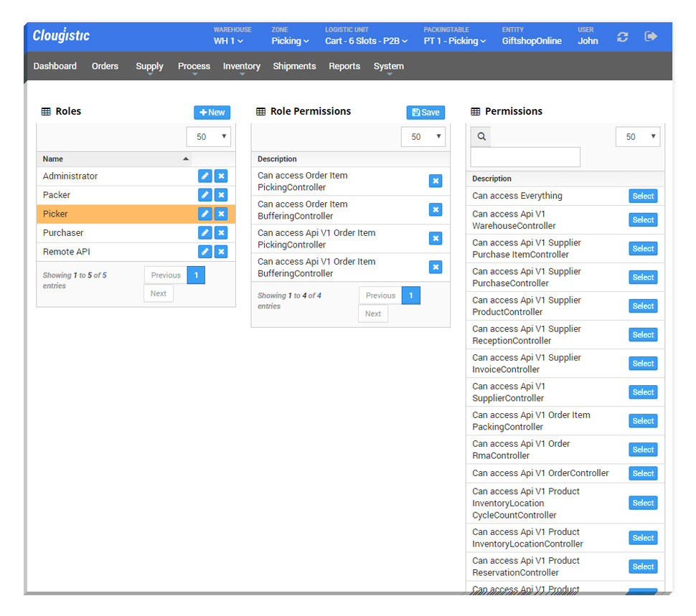
Task: Click Next in Role Permissions pagination
Action: click(x=373, y=313)
